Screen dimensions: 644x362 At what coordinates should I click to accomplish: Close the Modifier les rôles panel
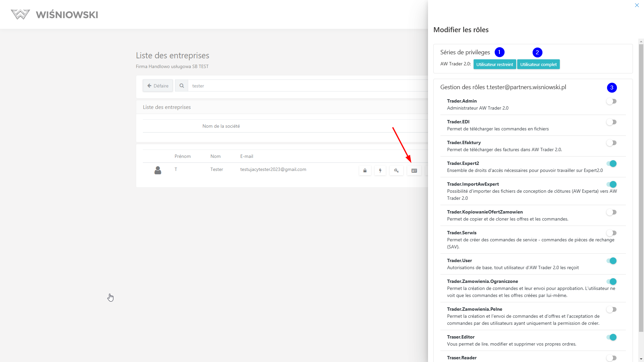click(x=637, y=5)
